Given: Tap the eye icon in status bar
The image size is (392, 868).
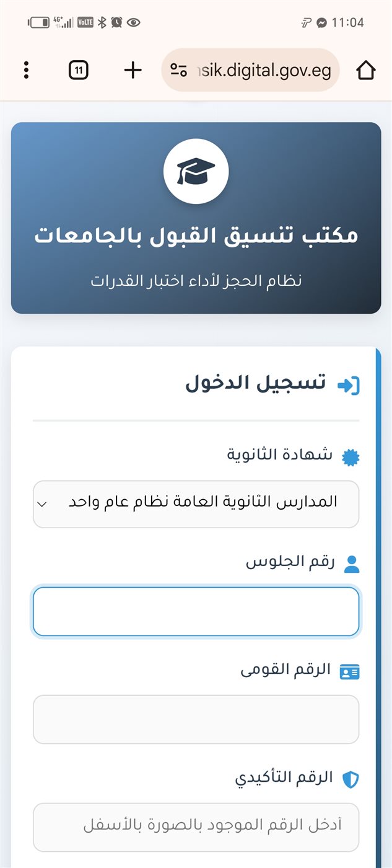Looking at the screenshot, I should click(x=133, y=23).
